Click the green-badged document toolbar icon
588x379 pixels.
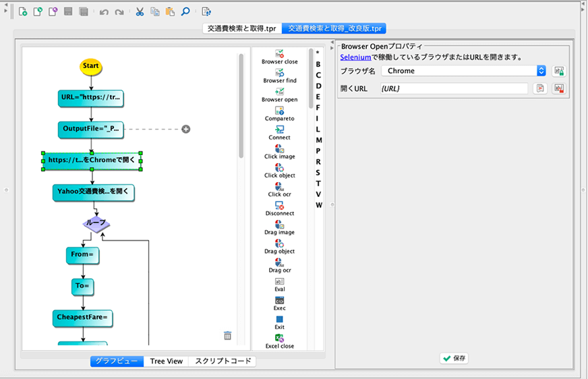coord(38,11)
